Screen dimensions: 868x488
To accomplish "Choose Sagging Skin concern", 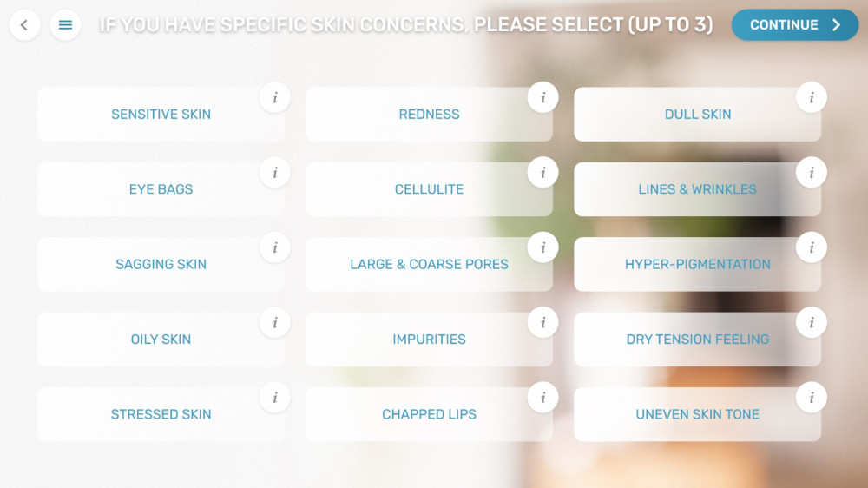I will [161, 265].
